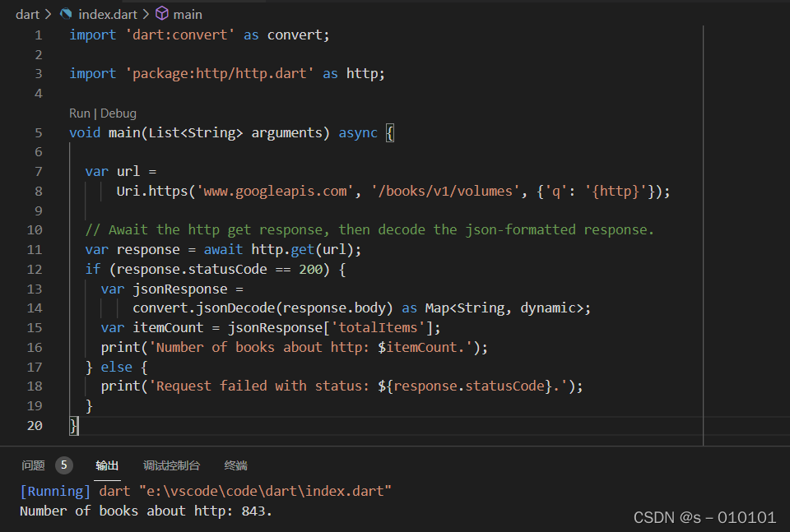Click 'dart:convert' import string on line 1
This screenshot has width=790, height=532.
click(180, 35)
